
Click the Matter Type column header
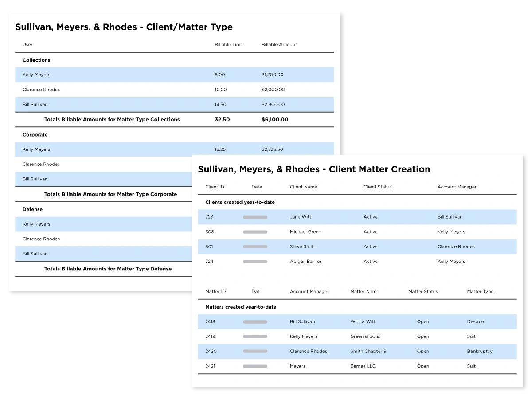(x=480, y=291)
